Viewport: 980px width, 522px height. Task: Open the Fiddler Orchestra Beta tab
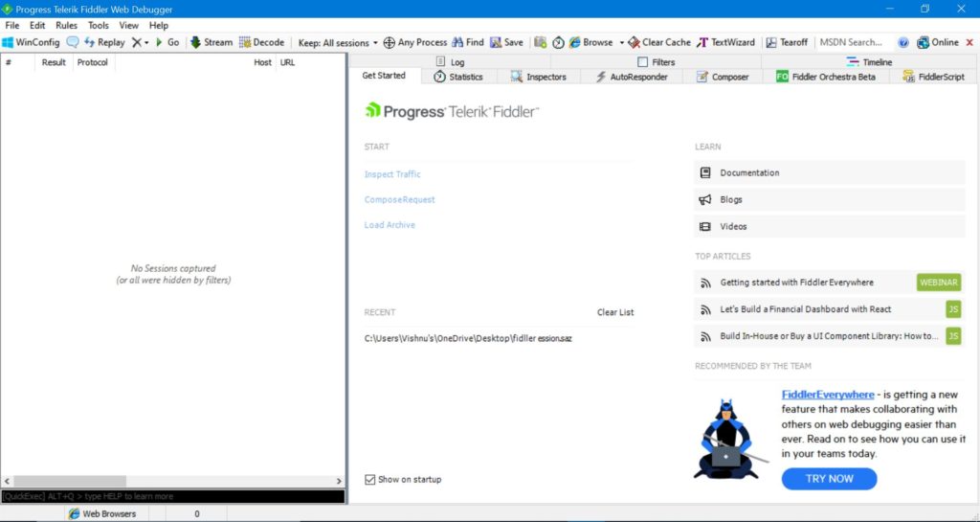click(826, 77)
